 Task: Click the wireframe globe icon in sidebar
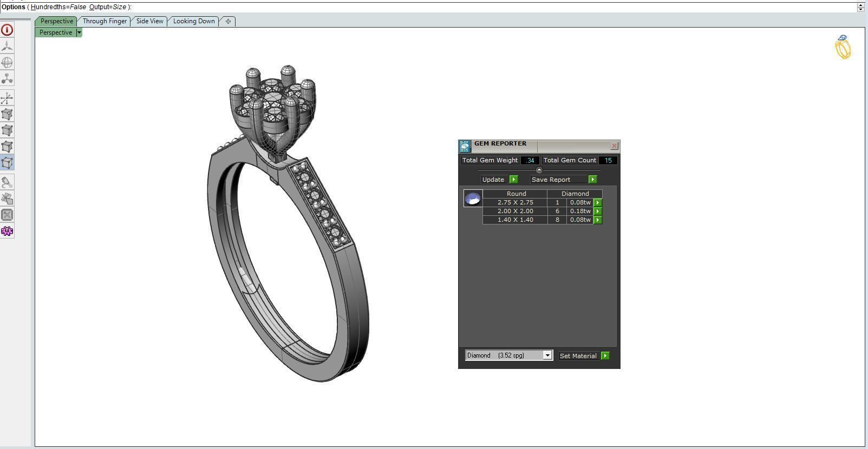[7, 63]
